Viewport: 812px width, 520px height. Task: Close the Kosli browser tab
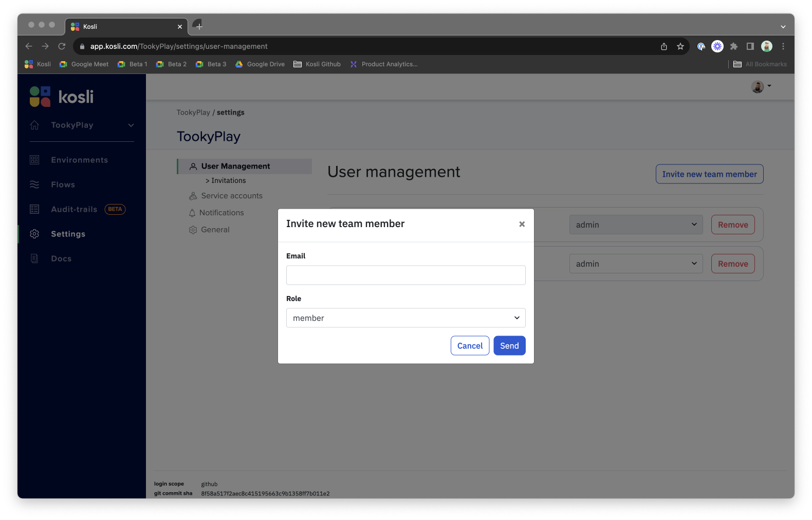pyautogui.click(x=180, y=27)
